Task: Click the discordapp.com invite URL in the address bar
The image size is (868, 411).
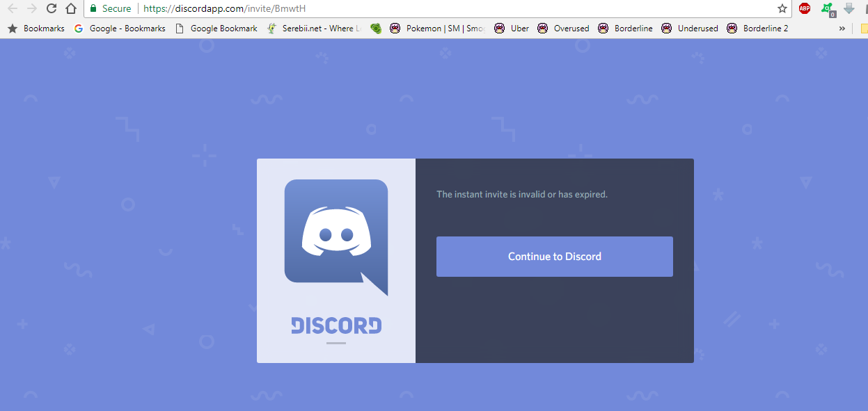Action: pyautogui.click(x=224, y=8)
